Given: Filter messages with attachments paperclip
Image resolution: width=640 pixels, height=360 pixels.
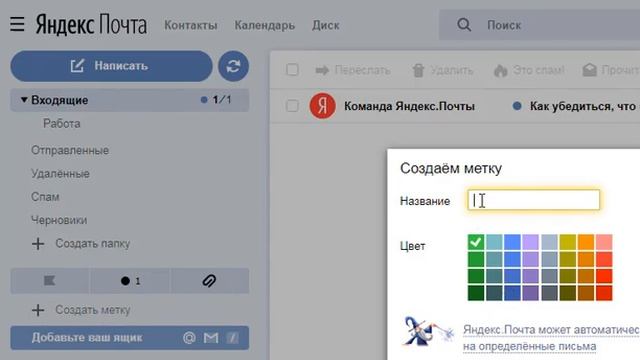Looking at the screenshot, I should point(209,281).
